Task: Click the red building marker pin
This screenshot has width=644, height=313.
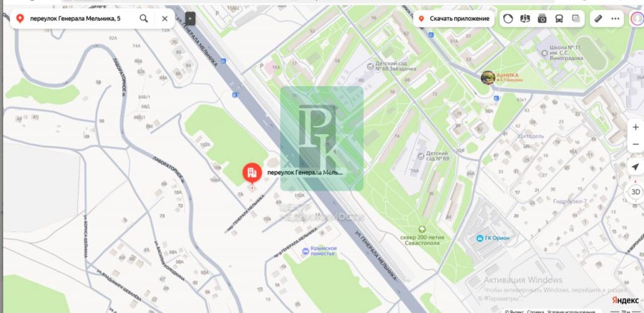Action: [x=252, y=173]
